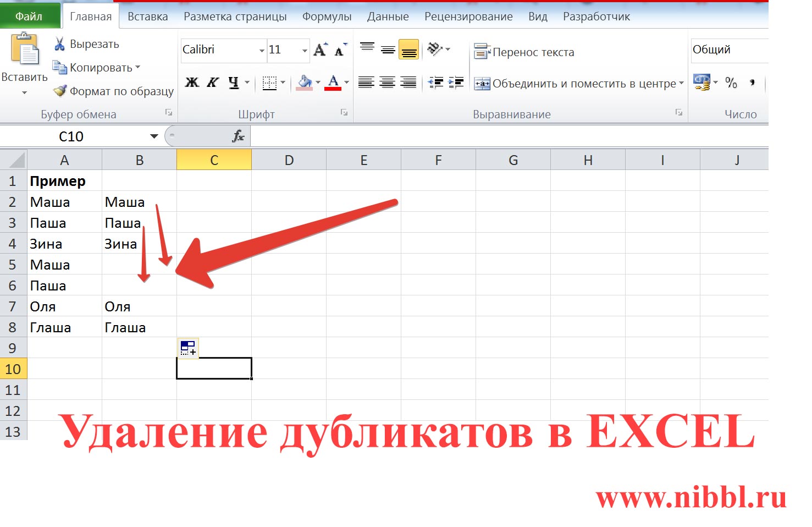Switch to the Главная tab
812x527 pixels.
pos(91,17)
